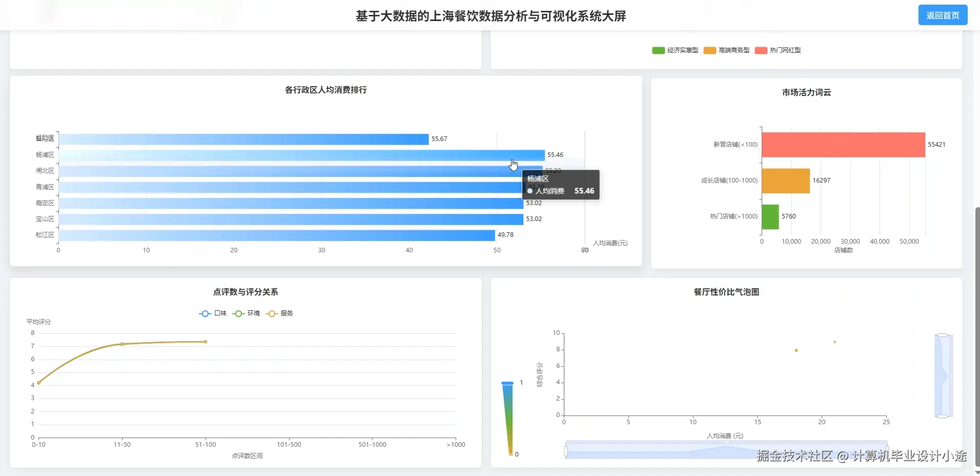Click the top handle of the gradient visual map
The width and height of the screenshot is (980, 476).
click(x=507, y=383)
